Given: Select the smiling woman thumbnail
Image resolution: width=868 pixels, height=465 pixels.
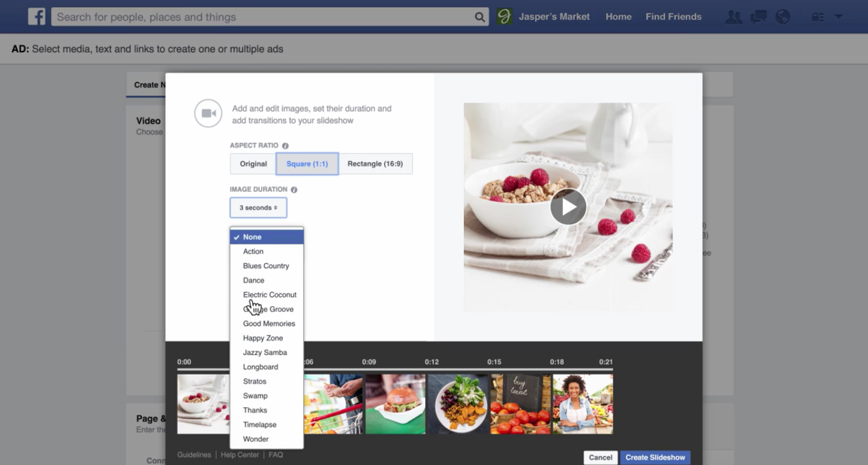Looking at the screenshot, I should 583,404.
